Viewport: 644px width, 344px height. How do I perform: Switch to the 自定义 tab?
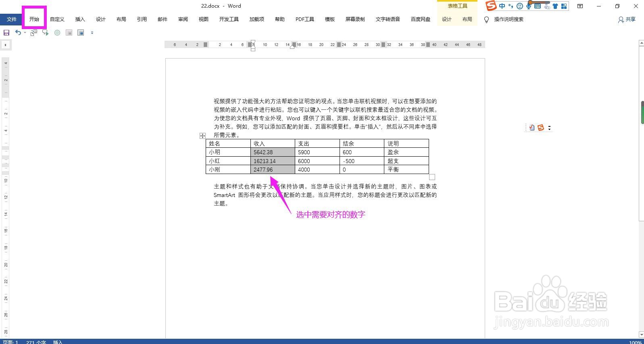pyautogui.click(x=57, y=19)
